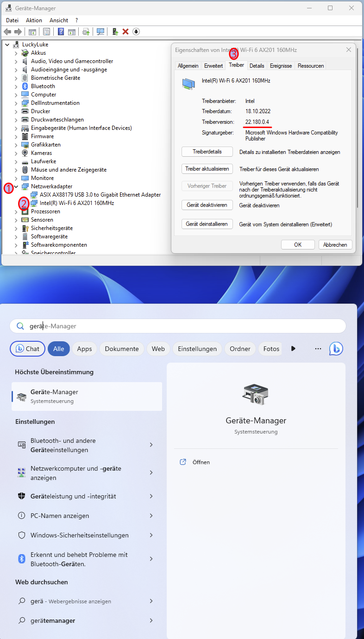Image resolution: width=364 pixels, height=639 pixels.
Task: Click the scan for hardware changes monitor icon
Action: 100,32
